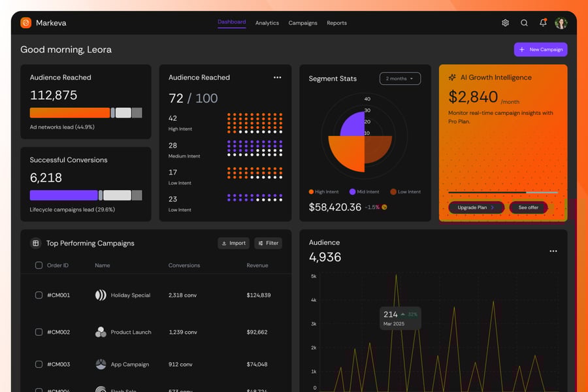Check the box for order #CM002
588x392 pixels.
[x=39, y=332]
